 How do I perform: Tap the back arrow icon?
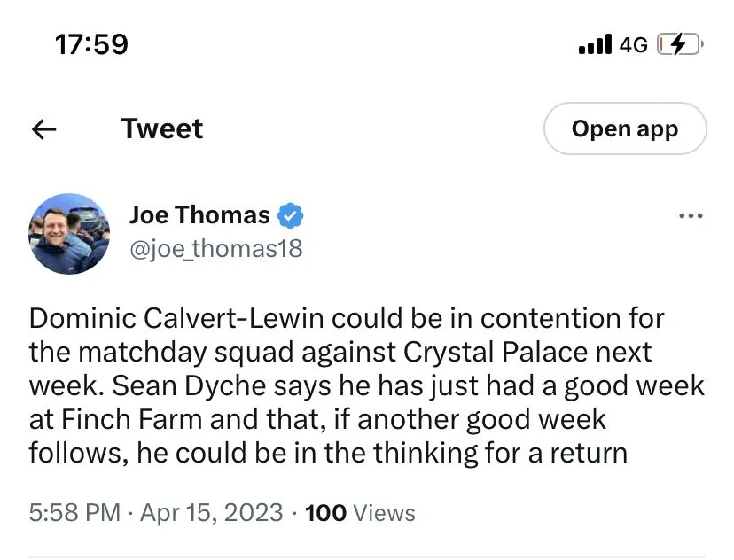point(43,129)
